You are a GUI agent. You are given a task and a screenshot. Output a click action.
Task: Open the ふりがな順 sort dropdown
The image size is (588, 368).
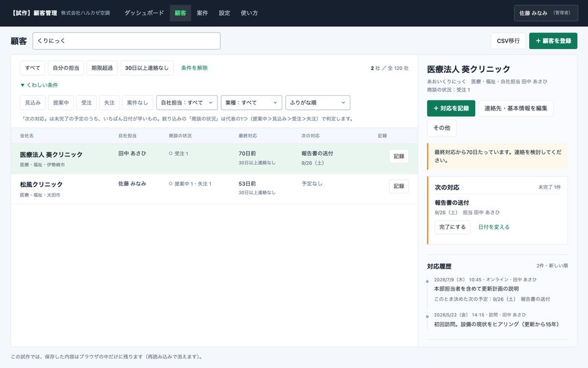pyautogui.click(x=318, y=102)
